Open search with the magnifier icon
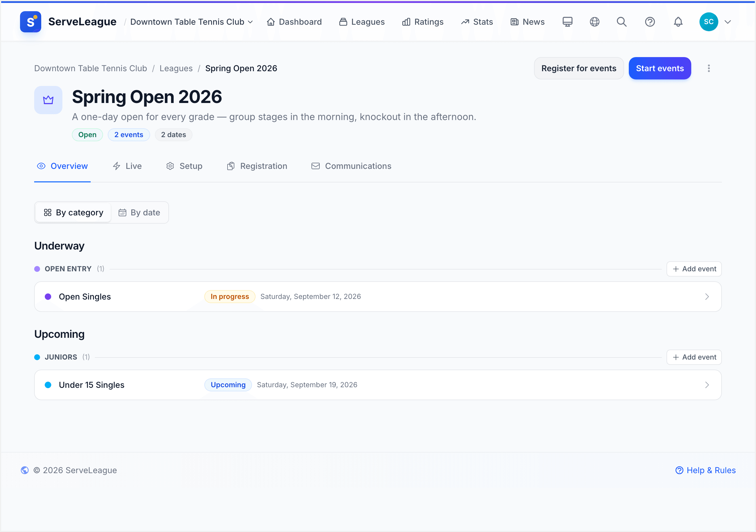The width and height of the screenshot is (756, 532). coord(622,22)
